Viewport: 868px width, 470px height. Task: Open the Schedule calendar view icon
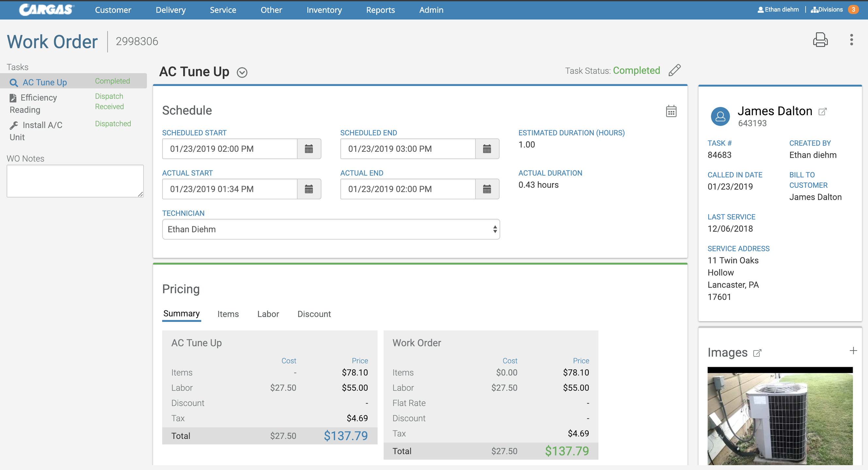pyautogui.click(x=671, y=111)
